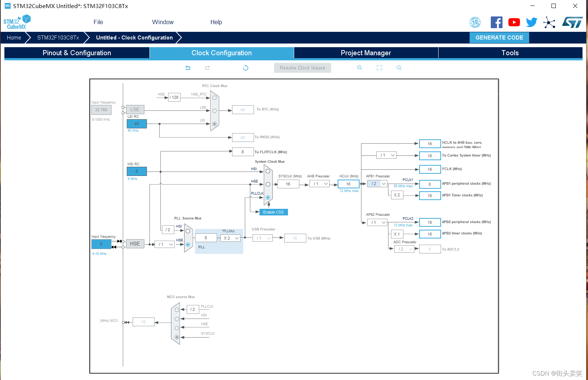The image size is (588, 380).
Task: Switch to Clock Configuration tab
Action: coord(221,53)
